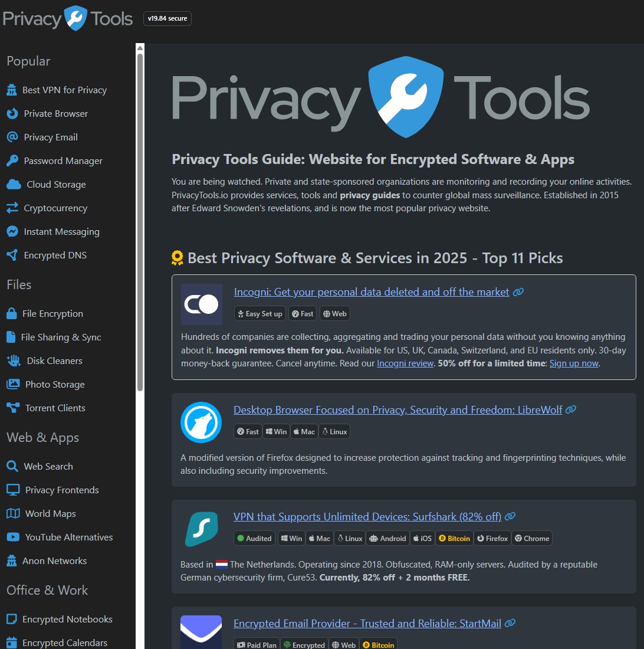Click the Web Search magnifier icon
The image size is (644, 649).
tap(12, 466)
